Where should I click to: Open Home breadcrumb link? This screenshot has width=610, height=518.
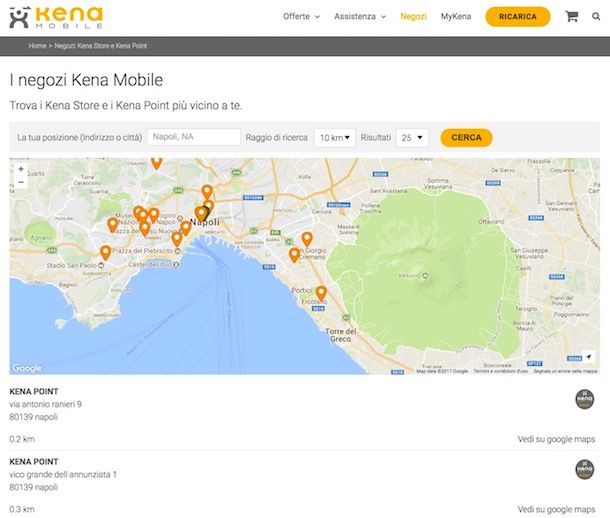[x=37, y=46]
